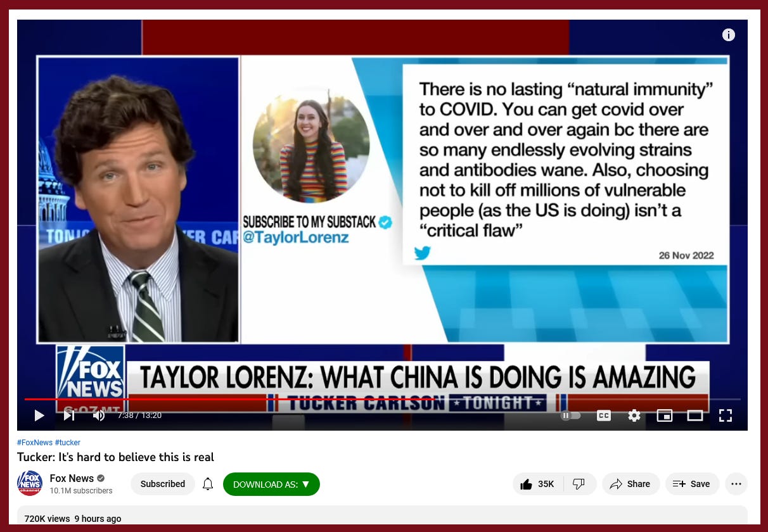
Task: Enter full screen mode
Action: click(x=726, y=415)
